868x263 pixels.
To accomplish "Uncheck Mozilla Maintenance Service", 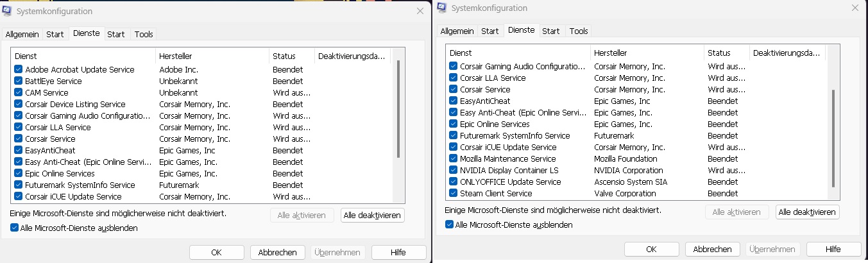I will 454,158.
